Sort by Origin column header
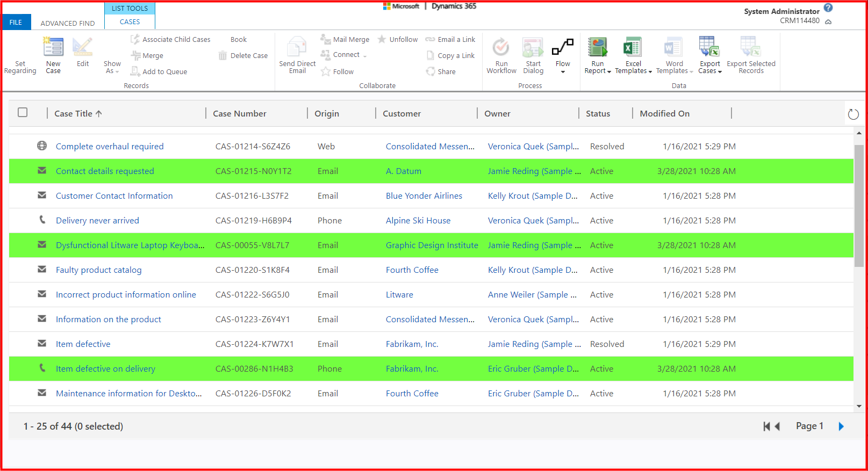 tap(327, 113)
